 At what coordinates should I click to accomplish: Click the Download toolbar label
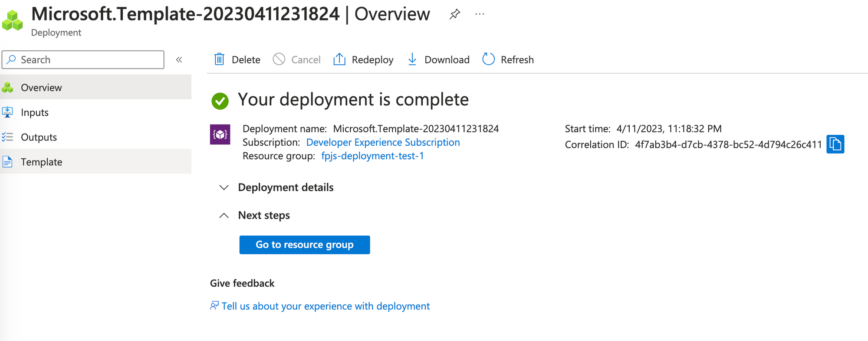pos(447,59)
